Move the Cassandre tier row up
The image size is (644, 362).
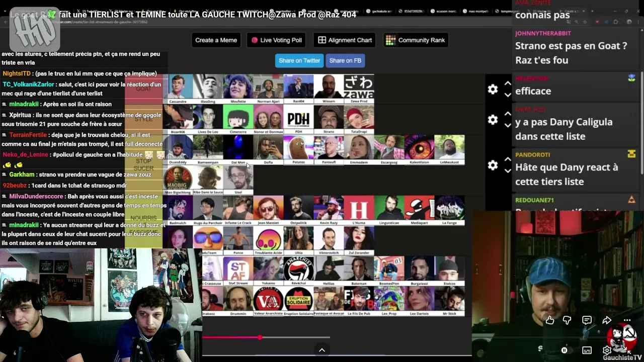[x=508, y=84]
